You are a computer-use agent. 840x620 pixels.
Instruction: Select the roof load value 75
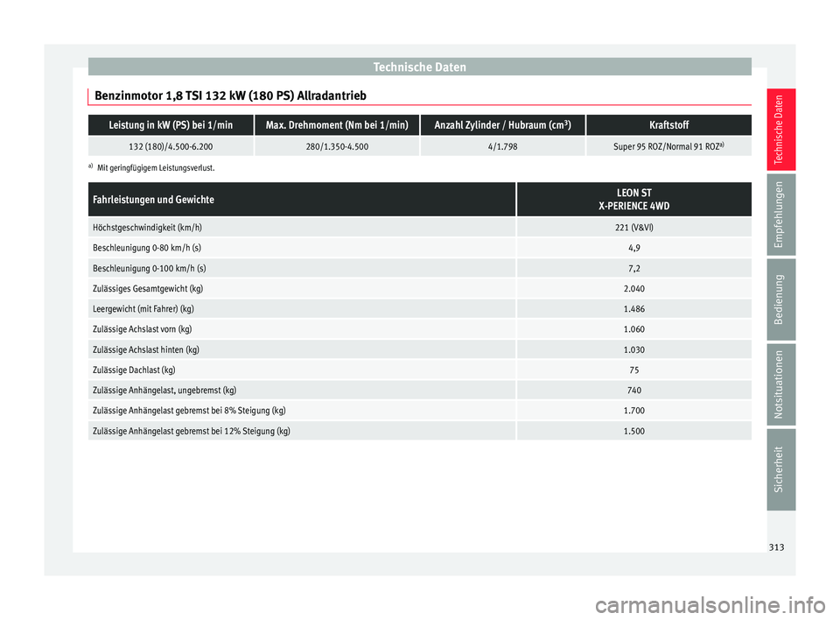[634, 370]
